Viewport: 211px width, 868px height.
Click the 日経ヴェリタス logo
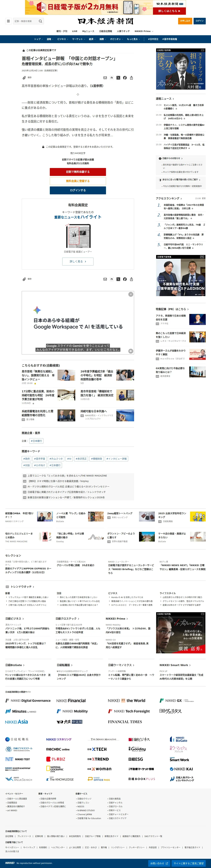tap(170, 711)
